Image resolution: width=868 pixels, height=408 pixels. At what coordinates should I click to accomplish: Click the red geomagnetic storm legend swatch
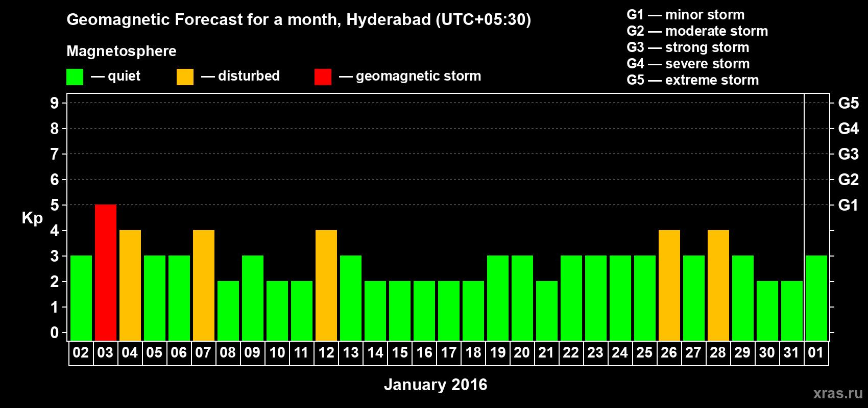point(323,77)
